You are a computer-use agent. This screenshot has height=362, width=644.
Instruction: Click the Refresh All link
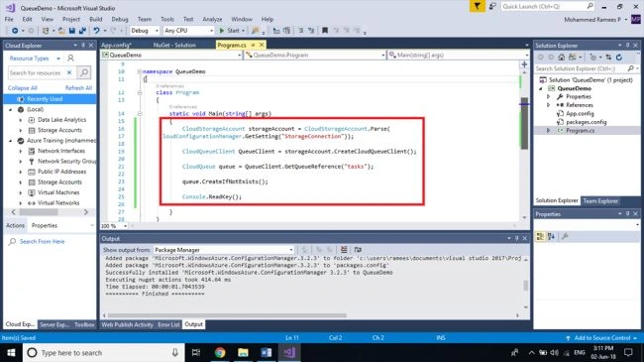tap(78, 87)
